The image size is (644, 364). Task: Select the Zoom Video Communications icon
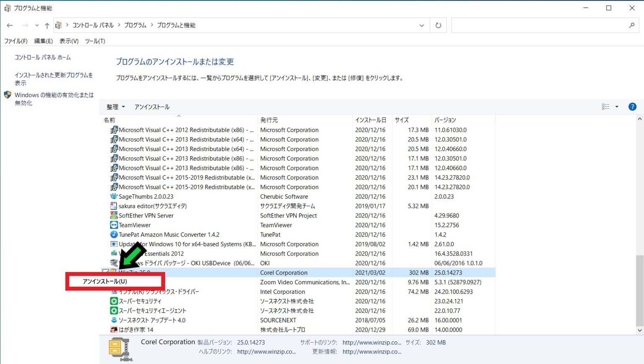[114, 282]
